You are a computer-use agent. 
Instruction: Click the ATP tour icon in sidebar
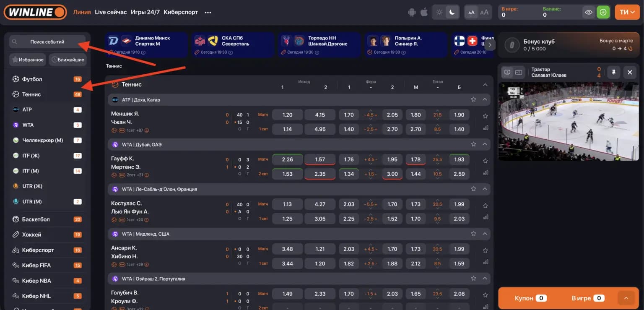16,109
